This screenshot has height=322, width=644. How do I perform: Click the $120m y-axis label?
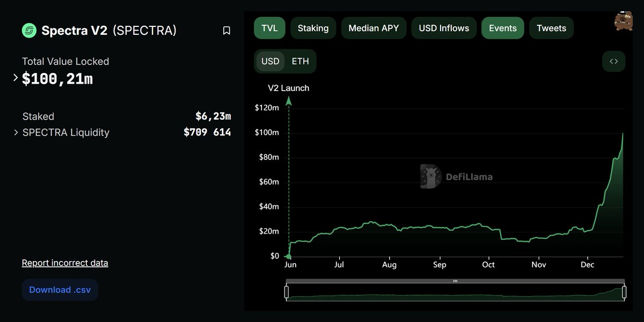point(267,108)
